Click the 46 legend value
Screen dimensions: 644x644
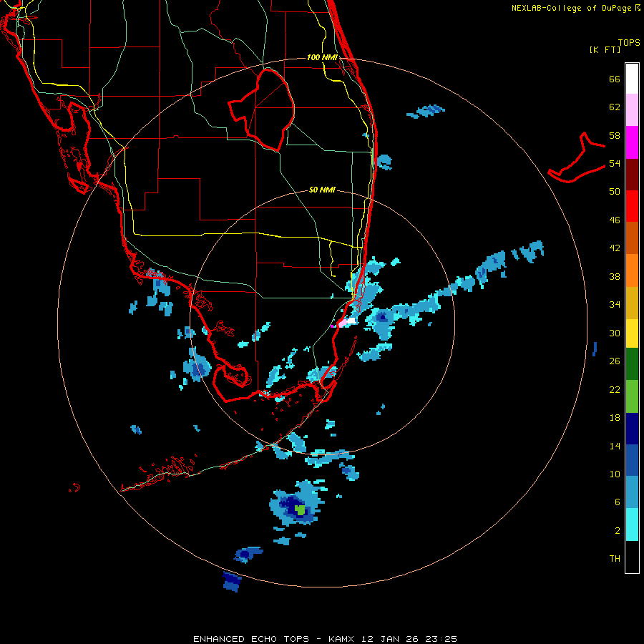click(x=615, y=220)
